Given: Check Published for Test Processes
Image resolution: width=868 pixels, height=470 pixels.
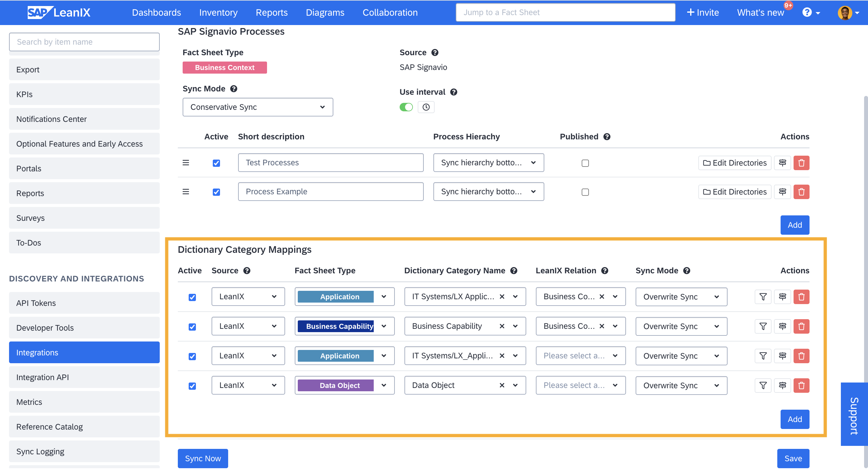Looking at the screenshot, I should (585, 163).
